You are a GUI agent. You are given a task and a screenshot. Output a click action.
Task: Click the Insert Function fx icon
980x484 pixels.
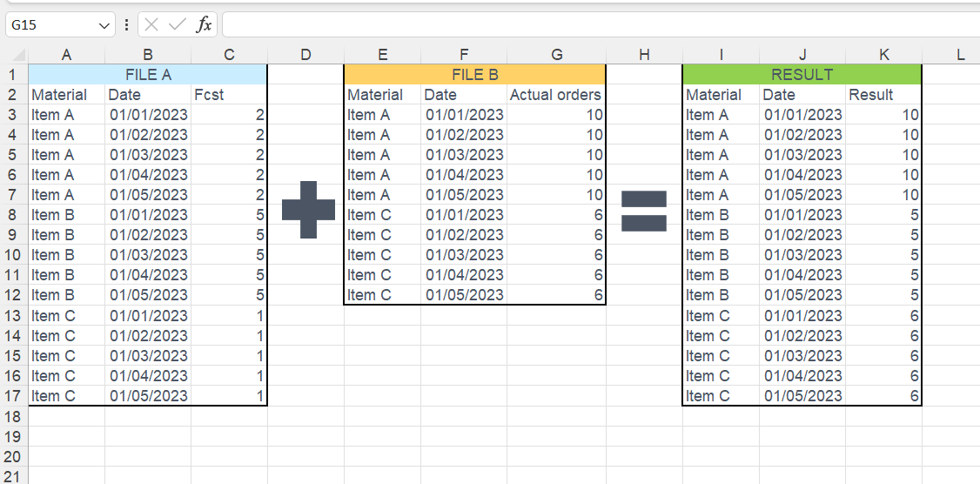tap(204, 25)
